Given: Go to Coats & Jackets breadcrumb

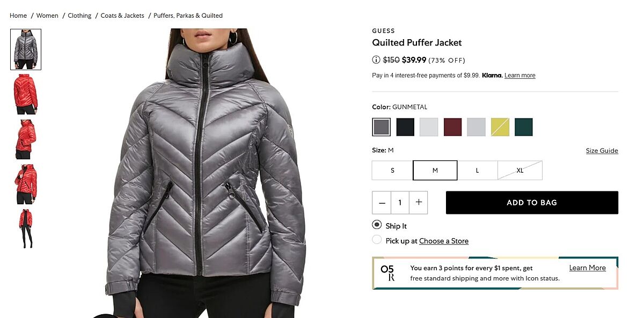Looking at the screenshot, I should click(122, 16).
